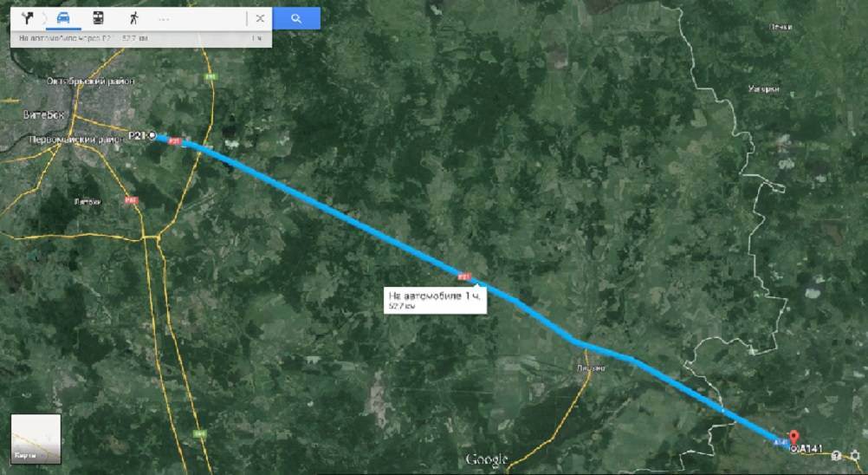The width and height of the screenshot is (868, 475).
Task: Open the route summary via P21 row
Action: tap(140, 39)
